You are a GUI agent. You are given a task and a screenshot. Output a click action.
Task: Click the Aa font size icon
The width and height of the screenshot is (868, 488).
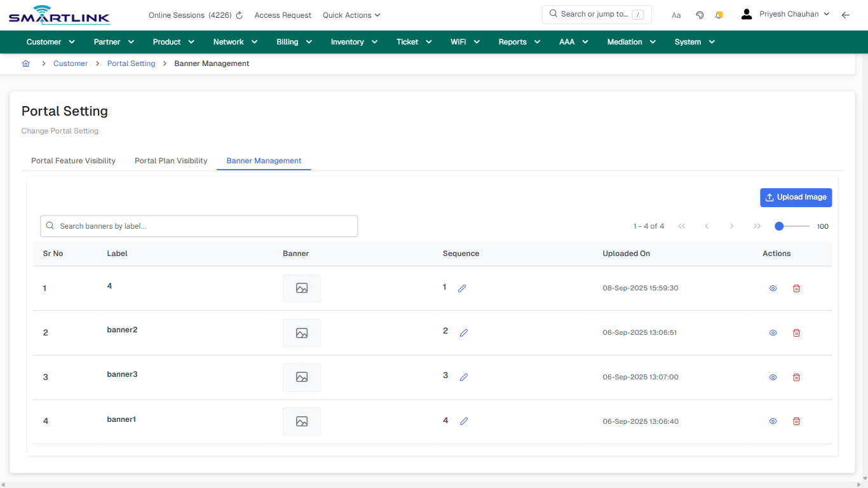click(x=676, y=15)
